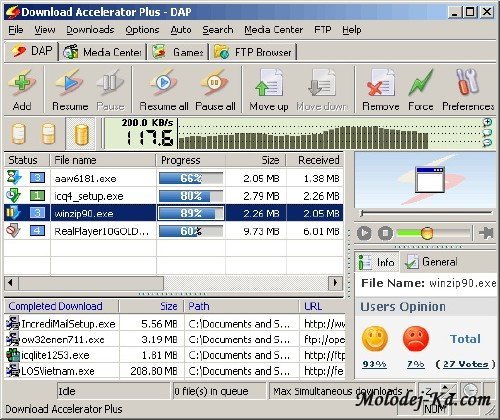Click status icon of aaw6181.exe row
This screenshot has width=500, height=420.
(x=14, y=178)
